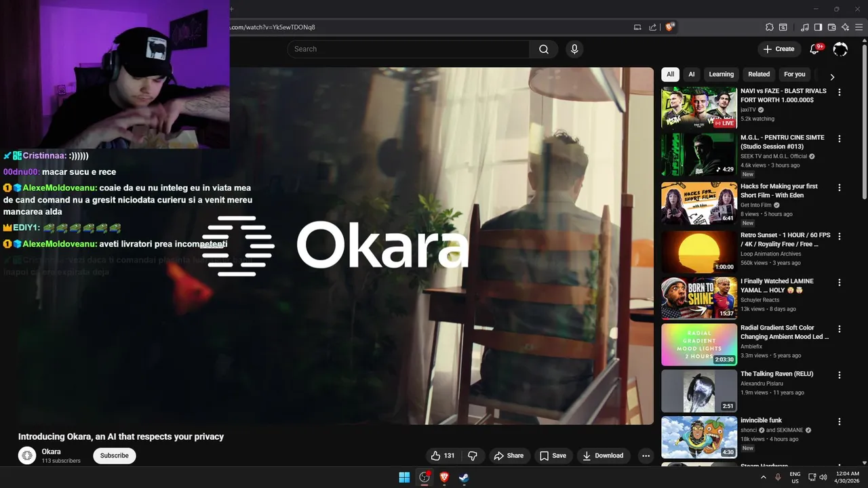Viewport: 868px width, 488px height.
Task: Open the Okara channel name link
Action: pyautogui.click(x=51, y=451)
